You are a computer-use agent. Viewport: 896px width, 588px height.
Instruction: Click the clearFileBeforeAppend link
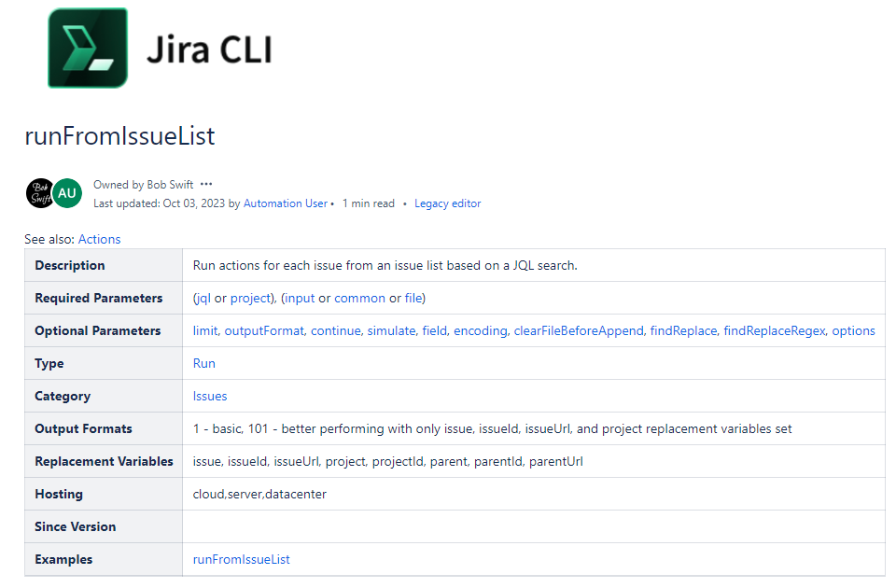(x=579, y=330)
